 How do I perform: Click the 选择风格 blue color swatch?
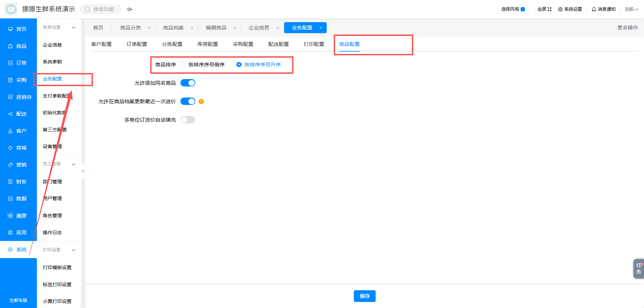[x=523, y=9]
